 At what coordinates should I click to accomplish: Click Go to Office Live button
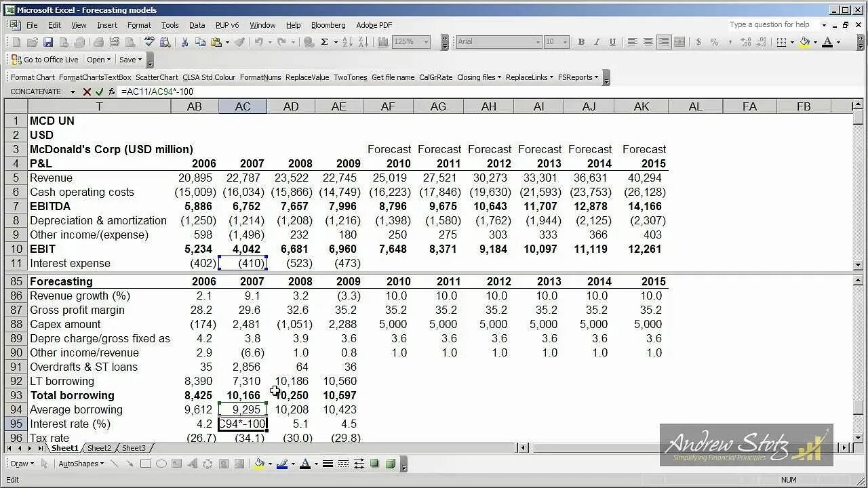tap(45, 60)
